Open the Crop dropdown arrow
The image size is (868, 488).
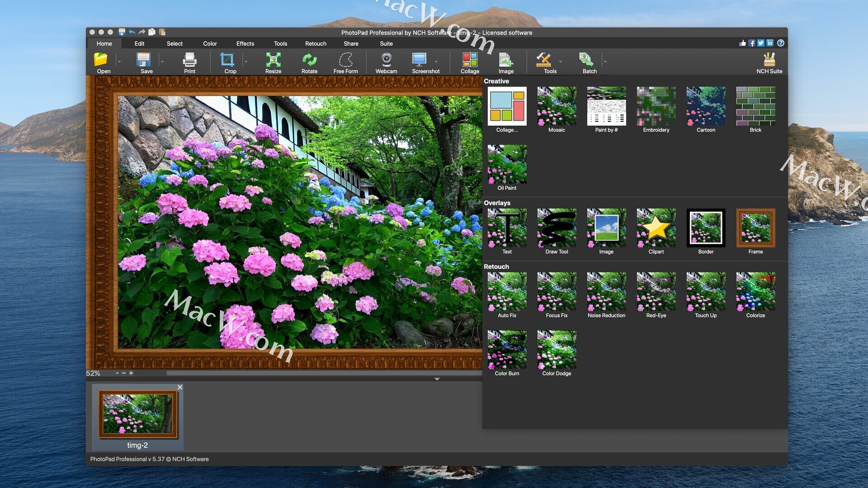point(246,61)
